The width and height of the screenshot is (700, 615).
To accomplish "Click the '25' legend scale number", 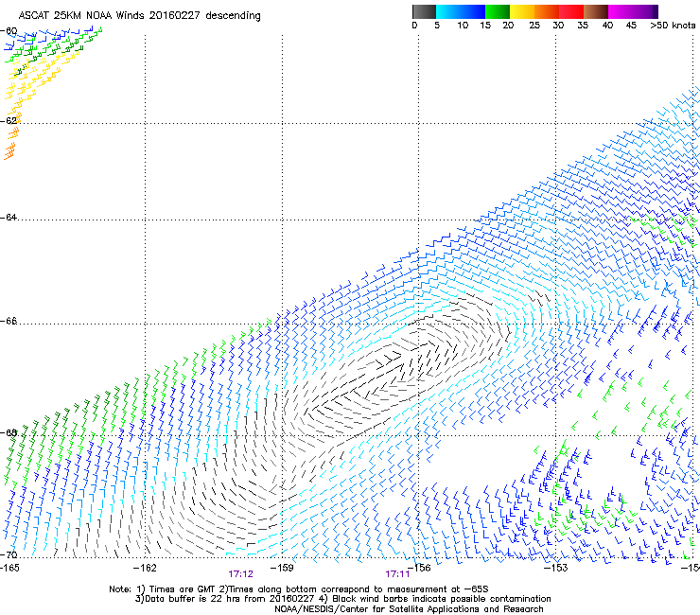I will (x=534, y=26).
